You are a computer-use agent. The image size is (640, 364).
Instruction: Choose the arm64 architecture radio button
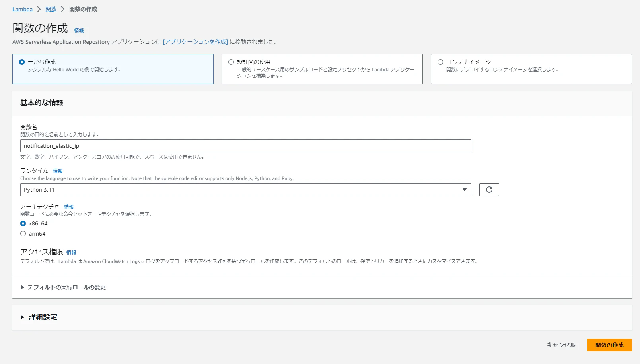23,234
